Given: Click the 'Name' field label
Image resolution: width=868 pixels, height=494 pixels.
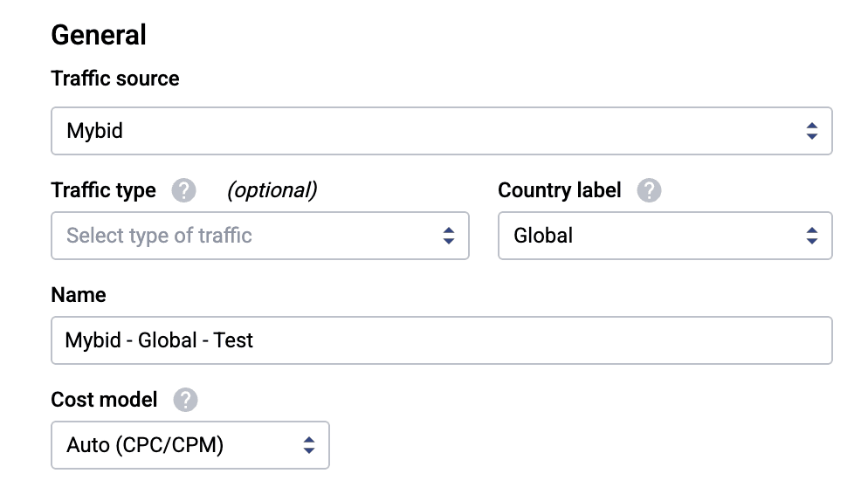Looking at the screenshot, I should (79, 295).
